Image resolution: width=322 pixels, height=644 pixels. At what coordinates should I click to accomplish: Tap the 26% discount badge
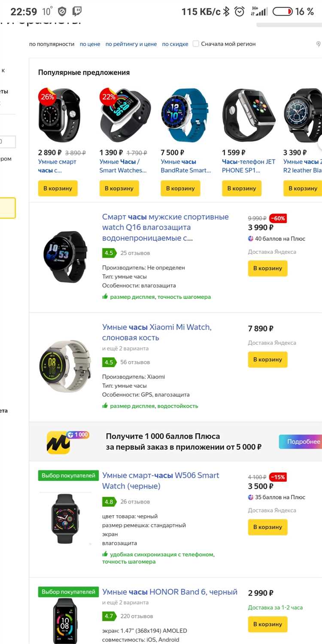point(47,97)
